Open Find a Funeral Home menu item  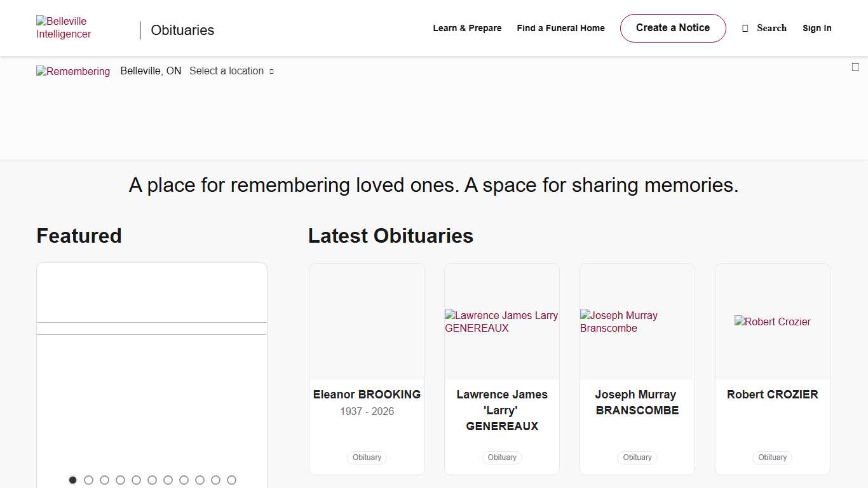tap(560, 29)
